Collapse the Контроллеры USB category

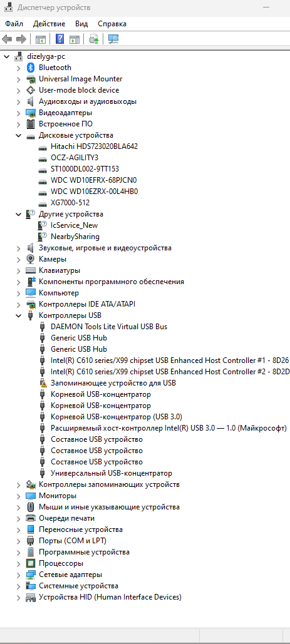[19, 315]
